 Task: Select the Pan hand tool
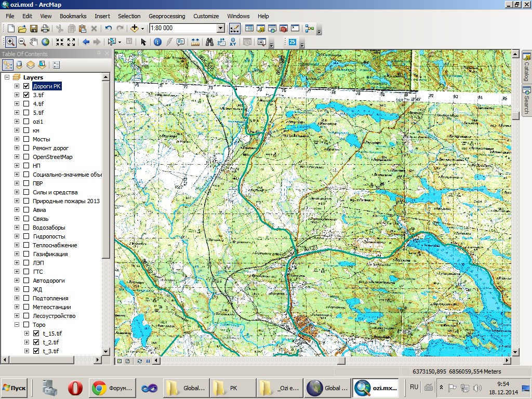(34, 42)
